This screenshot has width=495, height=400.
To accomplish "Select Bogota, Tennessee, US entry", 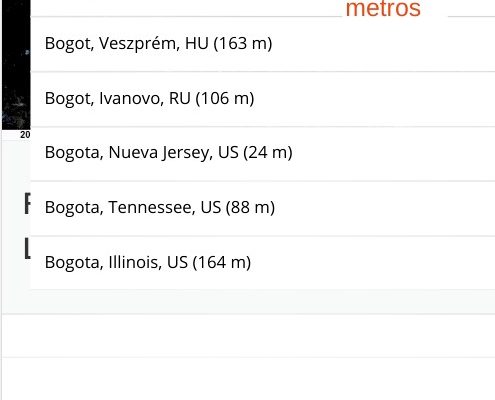I will coord(263,208).
